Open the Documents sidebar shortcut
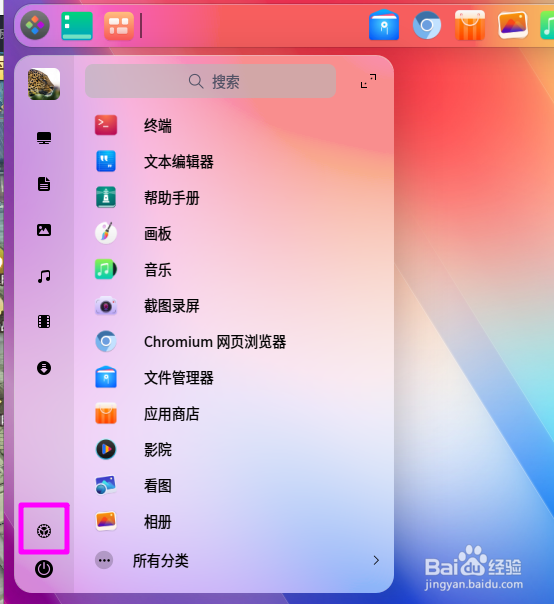Viewport: 554px width, 604px height. [44, 184]
